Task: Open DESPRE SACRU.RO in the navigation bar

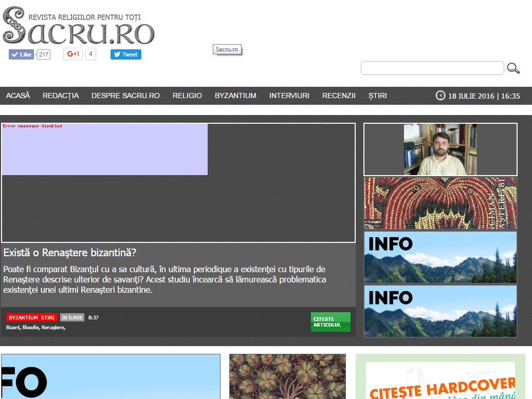Action: pyautogui.click(x=125, y=96)
